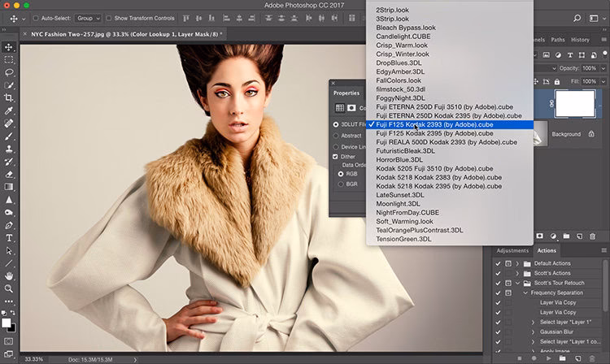
Task: Expand the Gaussian Blur action step
Action: click(534, 332)
